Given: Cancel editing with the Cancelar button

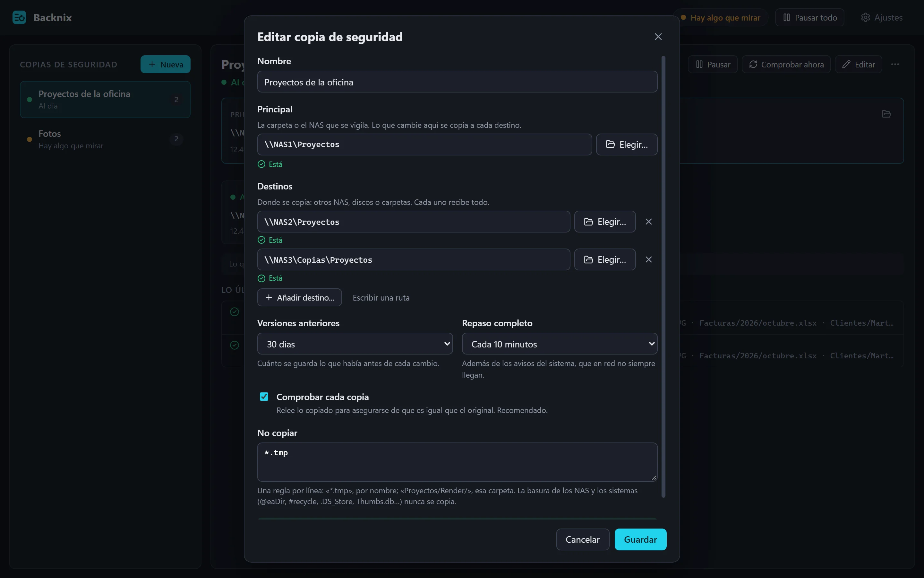Looking at the screenshot, I should [582, 539].
